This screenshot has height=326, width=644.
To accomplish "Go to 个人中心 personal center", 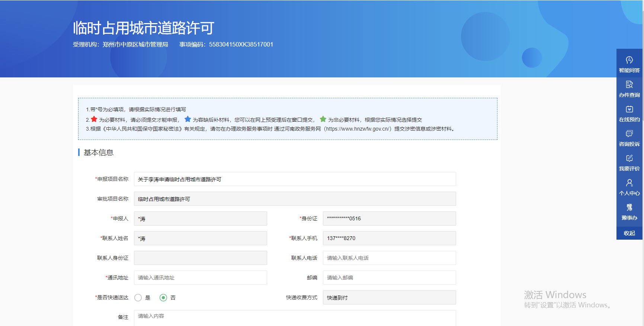I will pyautogui.click(x=629, y=187).
